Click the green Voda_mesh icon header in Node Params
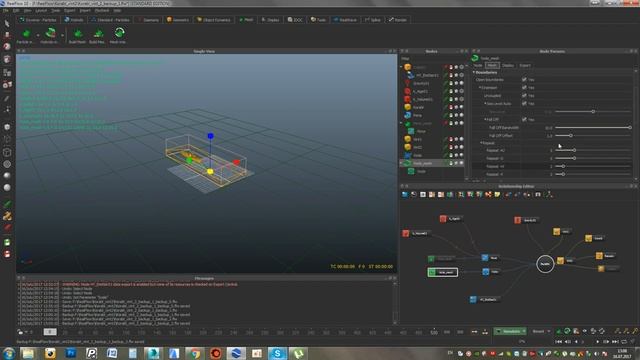Image resolution: width=640 pixels, height=360 pixels. click(475, 58)
